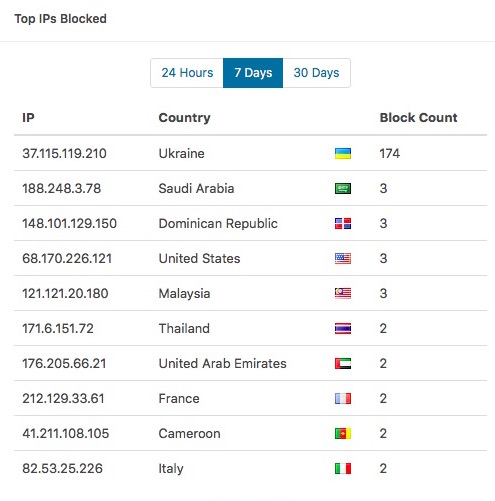Click the Saudi Arabia flag icon
495x501 pixels.
343,189
